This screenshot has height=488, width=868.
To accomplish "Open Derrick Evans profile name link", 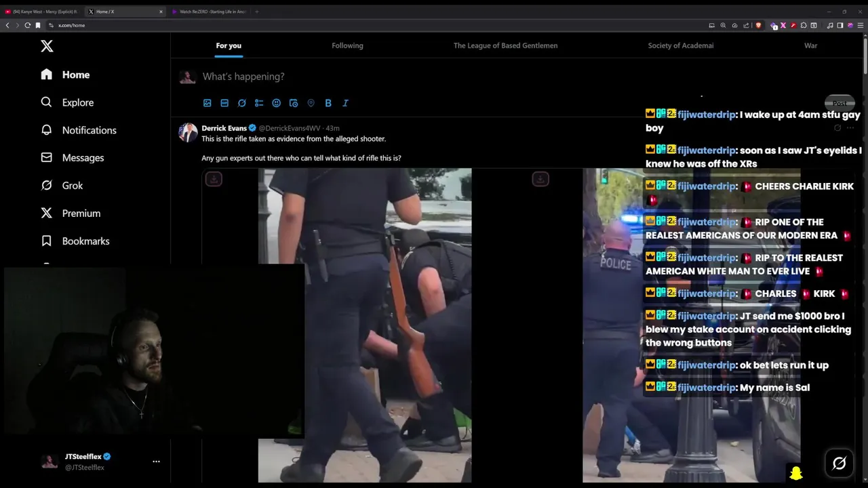I will point(224,128).
